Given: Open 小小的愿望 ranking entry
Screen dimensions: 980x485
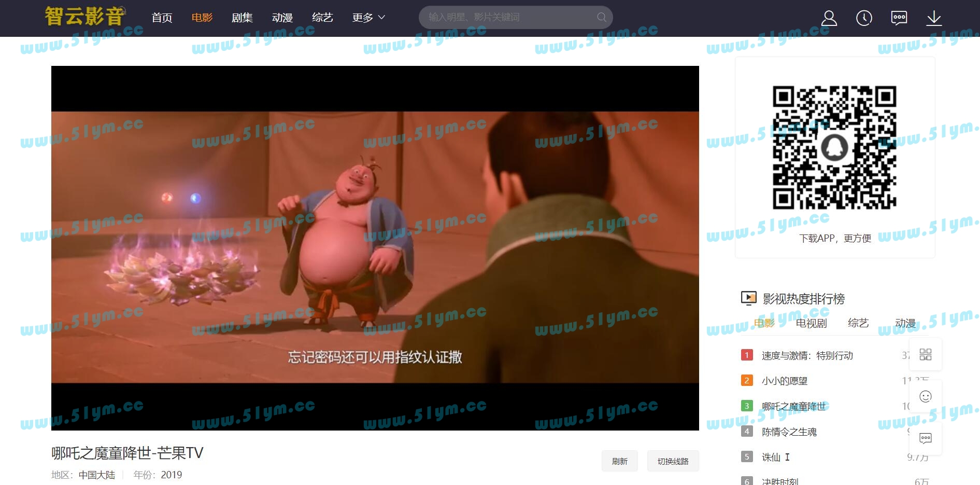Looking at the screenshot, I should coord(785,381).
